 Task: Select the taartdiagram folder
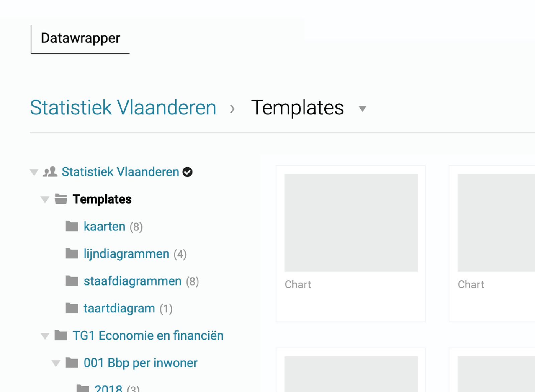[x=119, y=308]
